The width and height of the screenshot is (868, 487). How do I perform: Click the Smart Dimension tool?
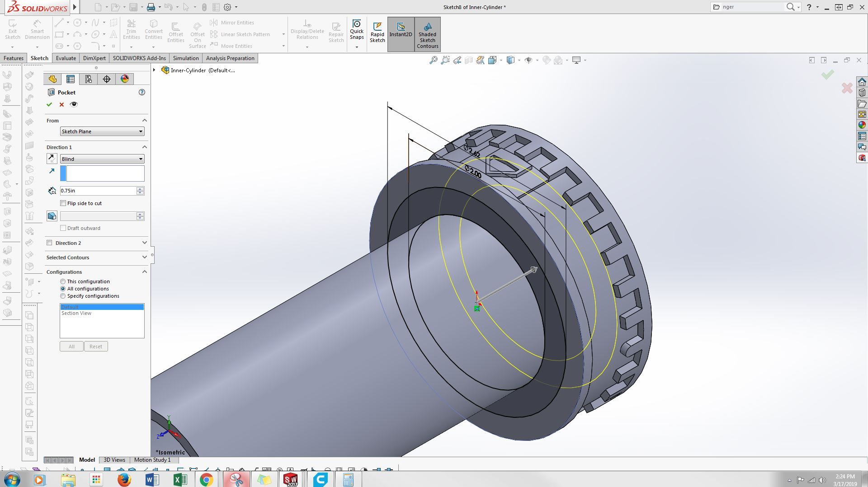point(37,29)
